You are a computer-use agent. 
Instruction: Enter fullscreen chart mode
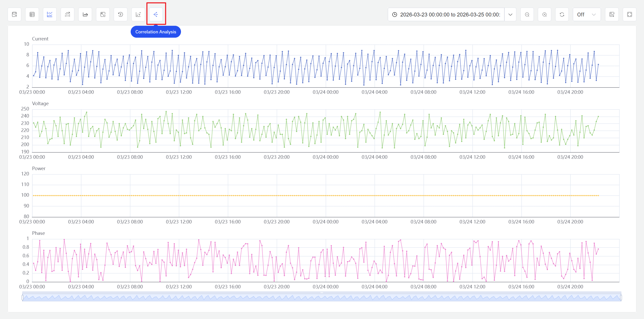630,14
